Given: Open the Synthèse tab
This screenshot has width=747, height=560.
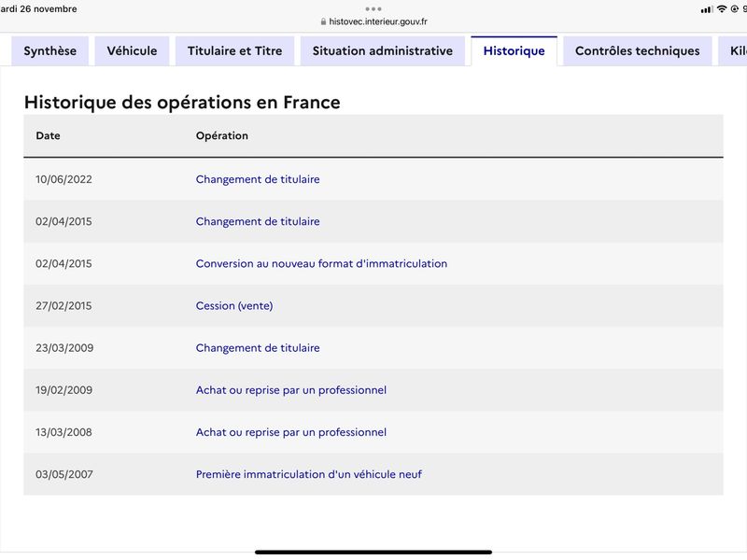Looking at the screenshot, I should point(50,51).
